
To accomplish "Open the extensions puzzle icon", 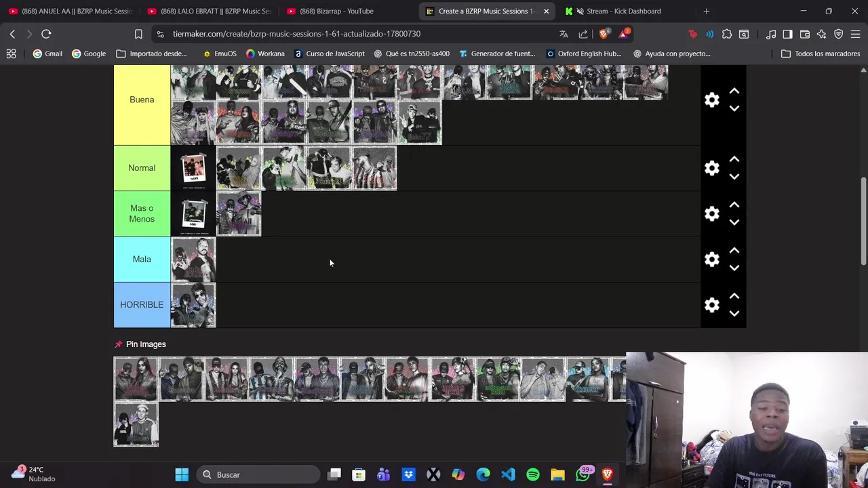I will pos(727,34).
